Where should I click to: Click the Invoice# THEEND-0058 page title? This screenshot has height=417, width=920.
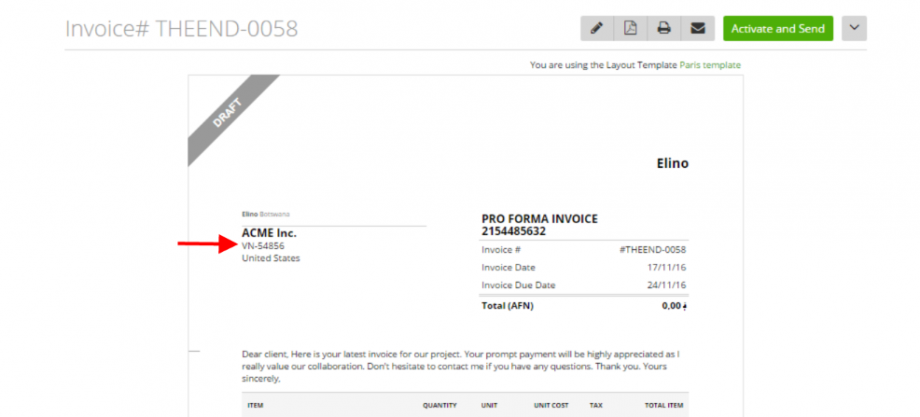pos(181,28)
